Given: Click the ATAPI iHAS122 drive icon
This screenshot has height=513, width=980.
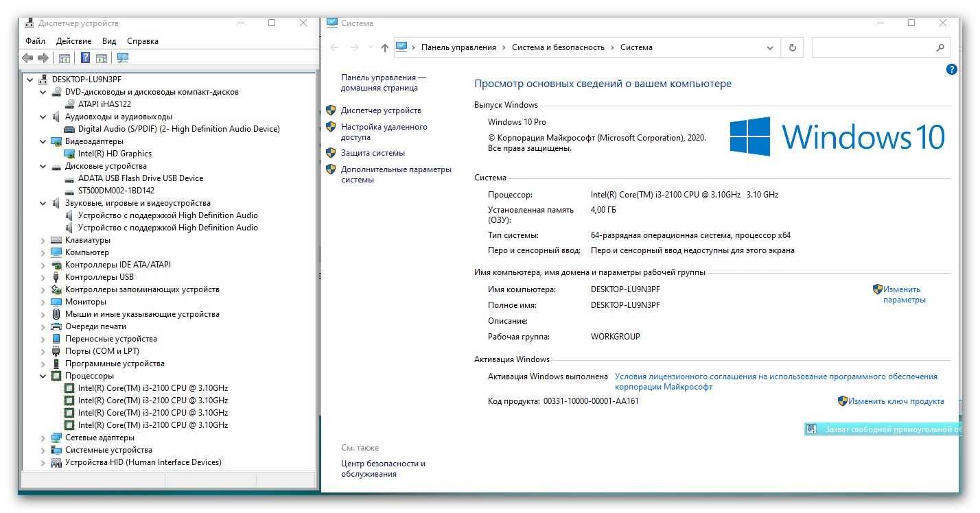Looking at the screenshot, I should (x=69, y=104).
